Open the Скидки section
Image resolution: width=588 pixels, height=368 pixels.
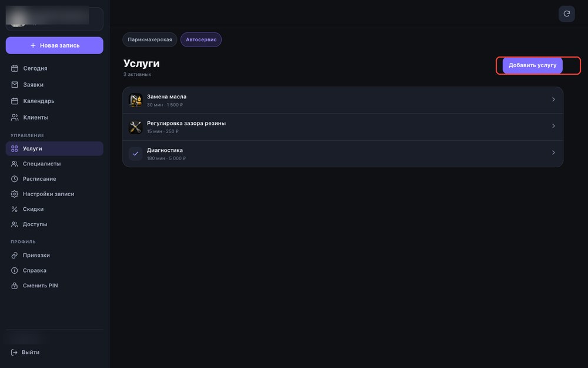(54, 209)
